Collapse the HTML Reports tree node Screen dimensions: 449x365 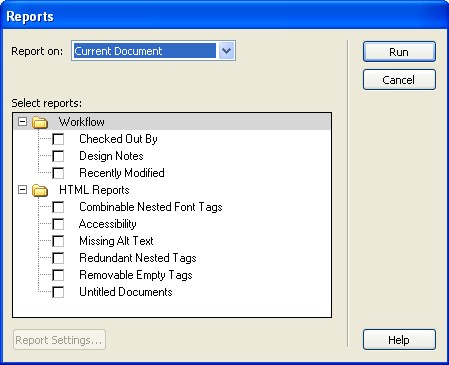click(x=22, y=190)
